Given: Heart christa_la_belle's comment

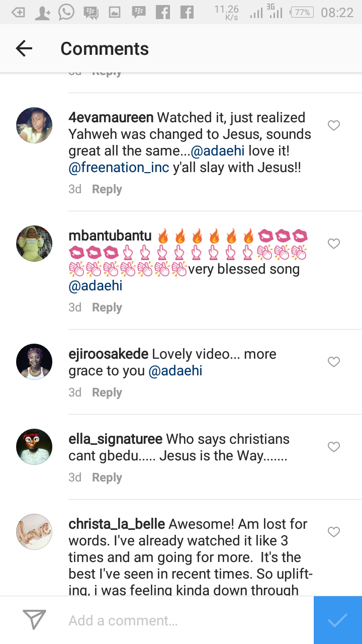Looking at the screenshot, I should (x=334, y=532).
